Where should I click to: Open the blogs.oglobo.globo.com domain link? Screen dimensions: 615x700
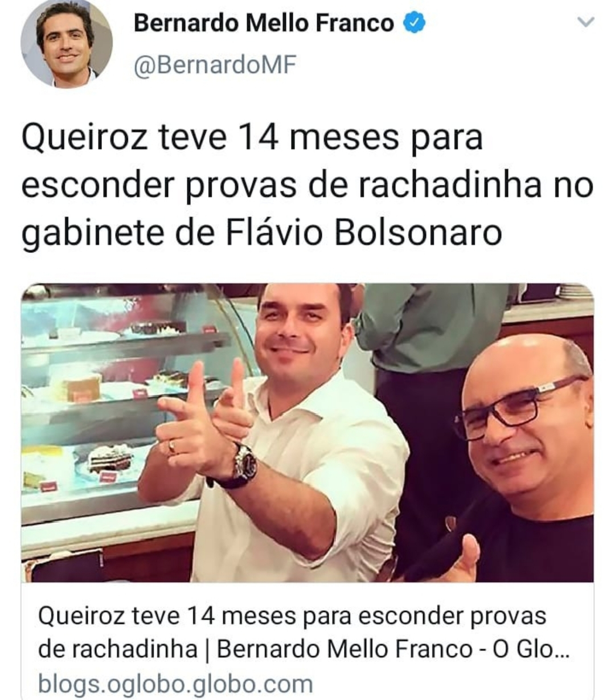point(175,683)
